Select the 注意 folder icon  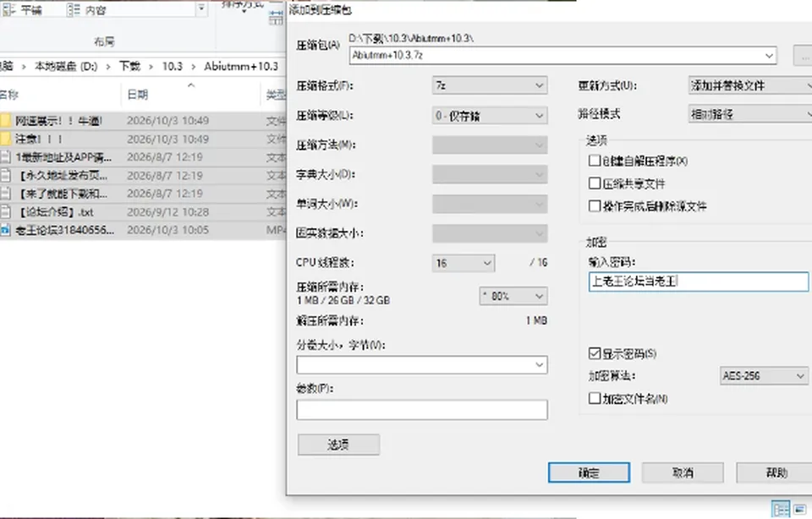click(x=5, y=139)
